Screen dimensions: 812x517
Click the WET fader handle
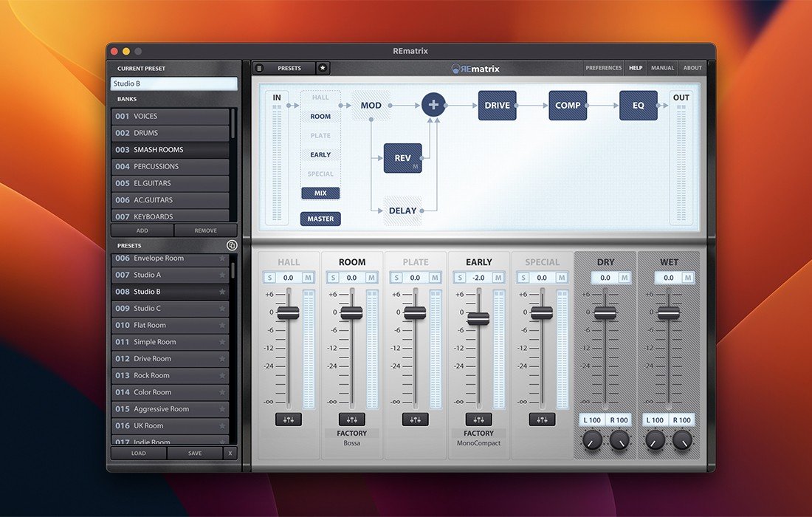[669, 312]
